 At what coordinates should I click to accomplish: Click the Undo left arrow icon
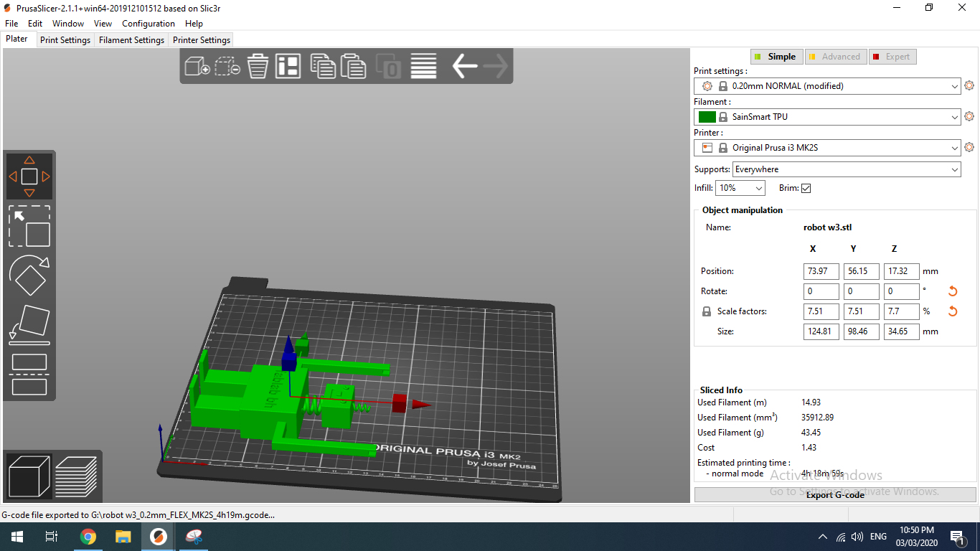point(464,66)
